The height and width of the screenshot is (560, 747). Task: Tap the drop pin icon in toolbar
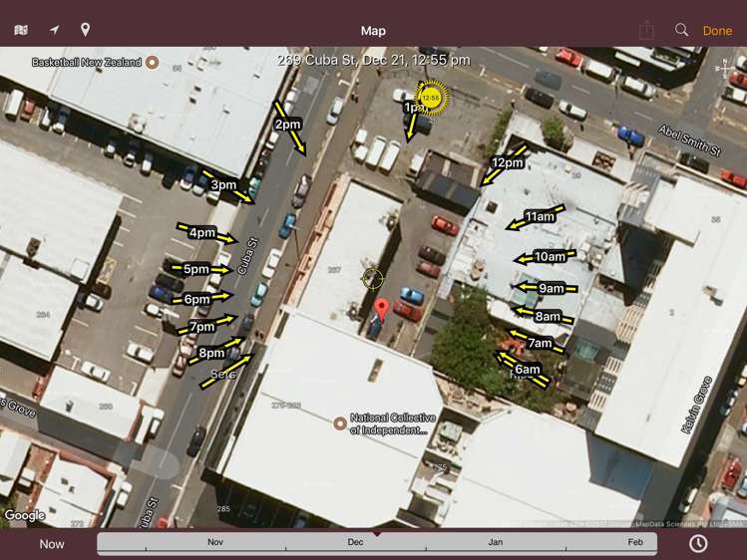pyautogui.click(x=85, y=30)
